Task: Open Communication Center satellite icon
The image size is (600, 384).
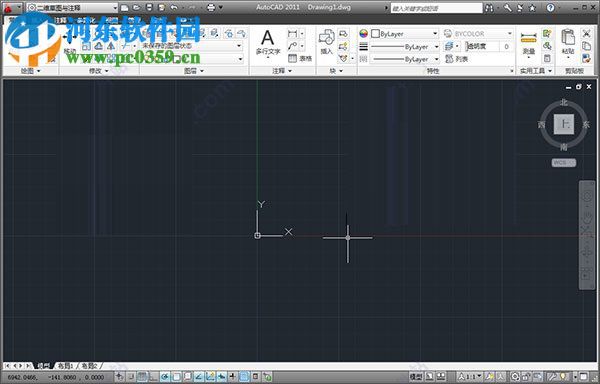Action: 520,8
